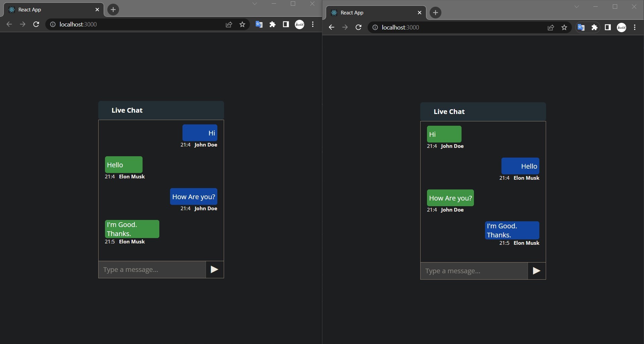Click the send message icon in right chat
644x344 pixels.
click(536, 271)
